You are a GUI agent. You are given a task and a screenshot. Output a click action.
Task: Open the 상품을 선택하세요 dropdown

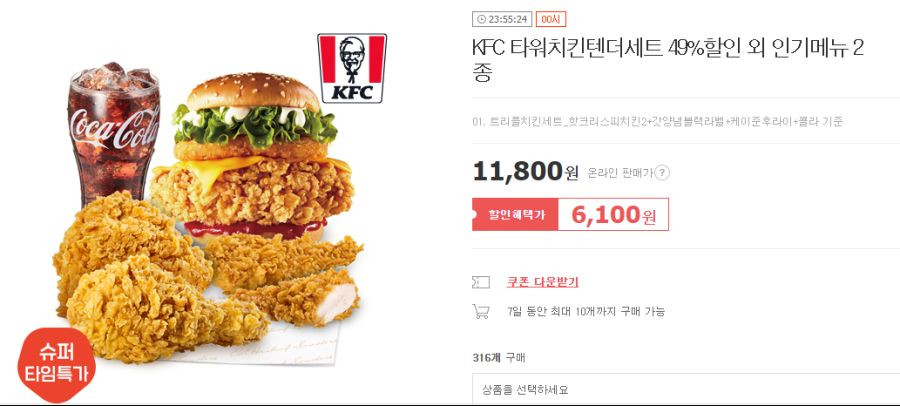[x=686, y=388]
